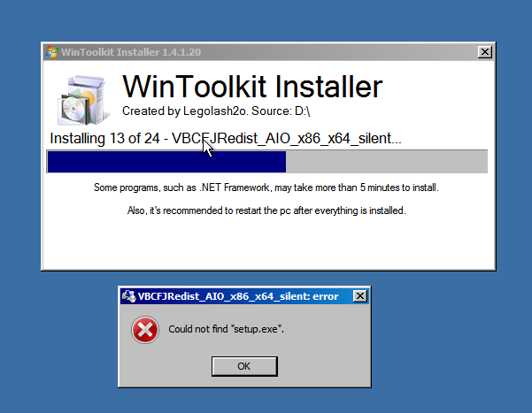Click the 'Installing 13 of 24' status text

(x=226, y=138)
